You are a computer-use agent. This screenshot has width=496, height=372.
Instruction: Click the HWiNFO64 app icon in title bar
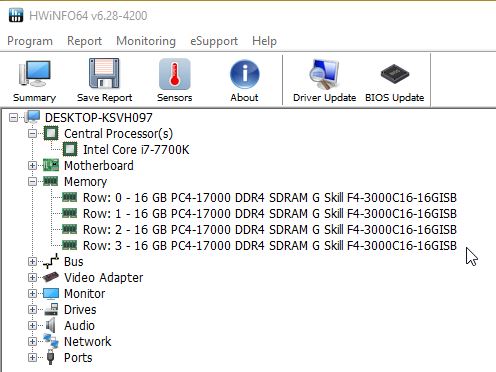(x=16, y=15)
